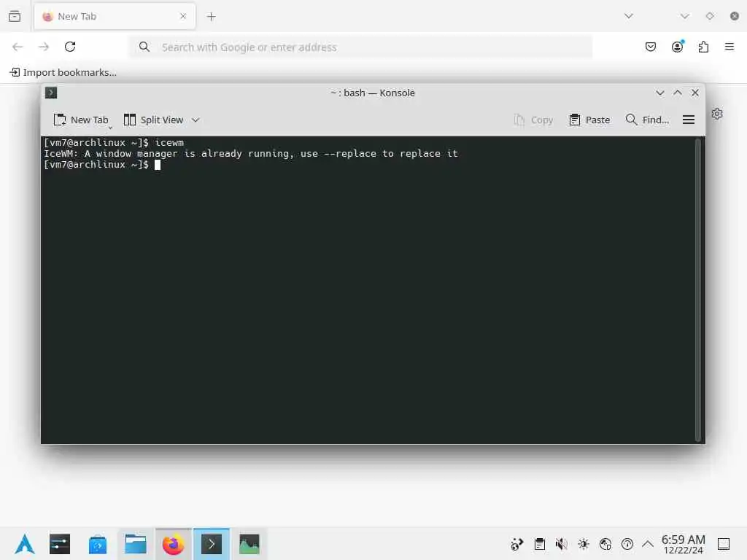Open the list all tabs dropdown in Firefox
Screen dimensions: 747x560
click(x=629, y=16)
